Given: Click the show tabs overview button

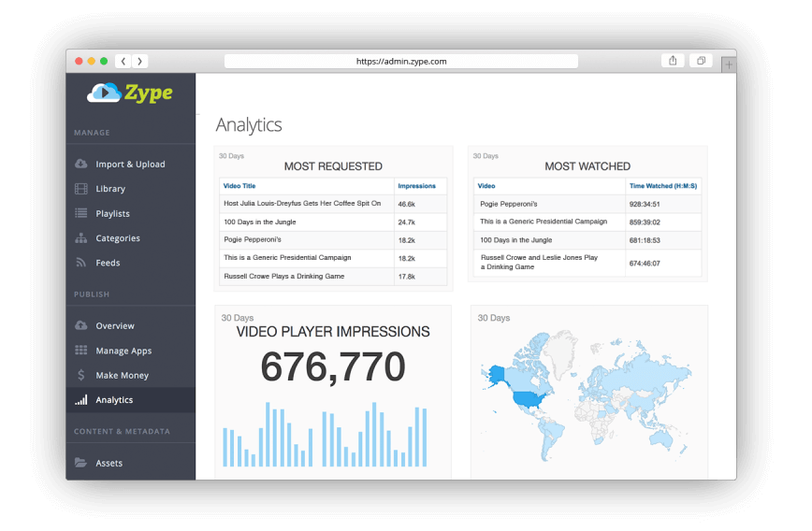Looking at the screenshot, I should pyautogui.click(x=701, y=61).
